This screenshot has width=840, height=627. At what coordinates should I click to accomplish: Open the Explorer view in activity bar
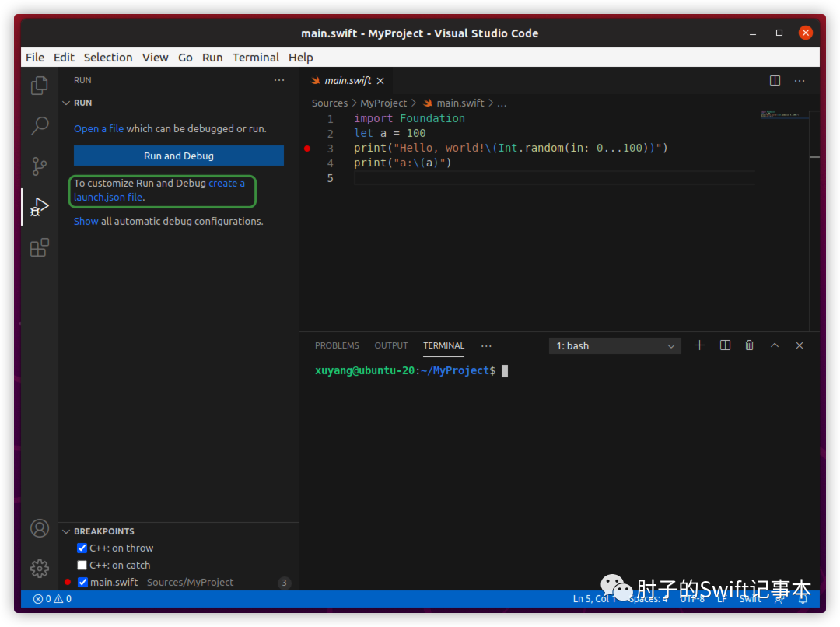point(39,86)
